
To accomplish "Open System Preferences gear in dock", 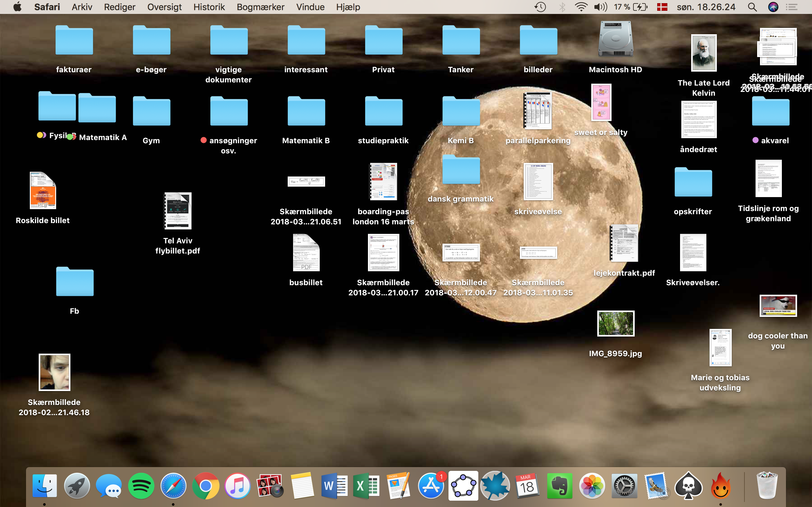I will [x=624, y=486].
